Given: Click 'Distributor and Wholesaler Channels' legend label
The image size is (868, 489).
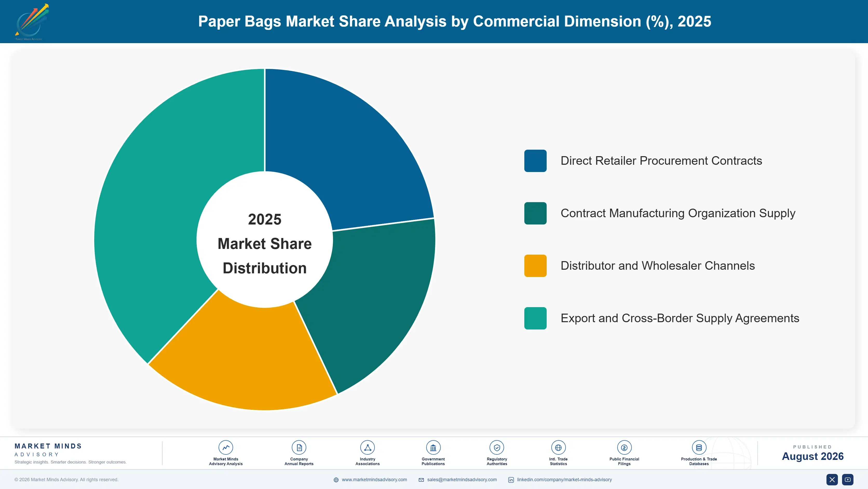Looking at the screenshot, I should tap(657, 266).
